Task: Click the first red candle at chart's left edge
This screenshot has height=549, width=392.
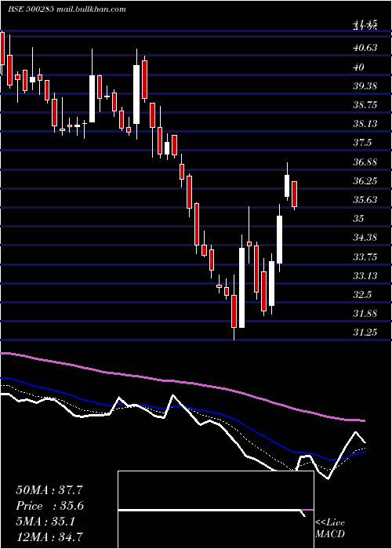Action: [x=2, y=49]
